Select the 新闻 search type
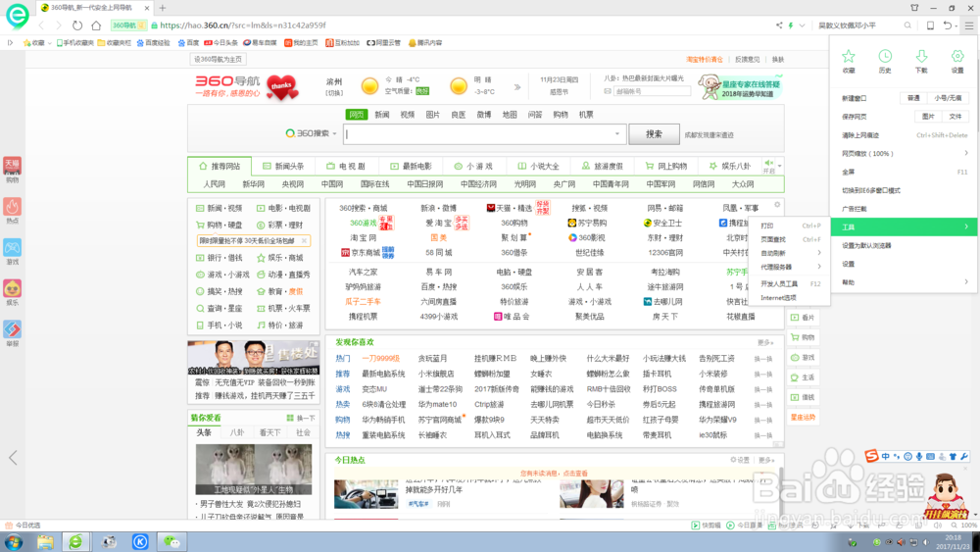 382,115
